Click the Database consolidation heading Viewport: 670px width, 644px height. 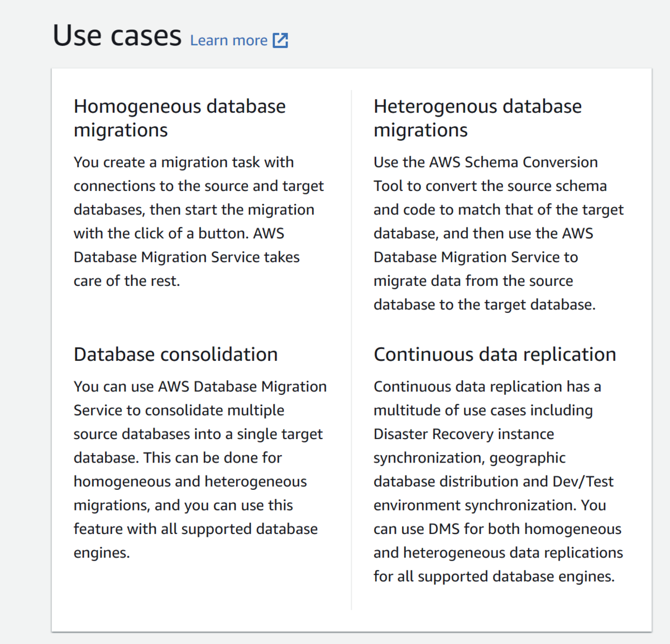click(176, 354)
